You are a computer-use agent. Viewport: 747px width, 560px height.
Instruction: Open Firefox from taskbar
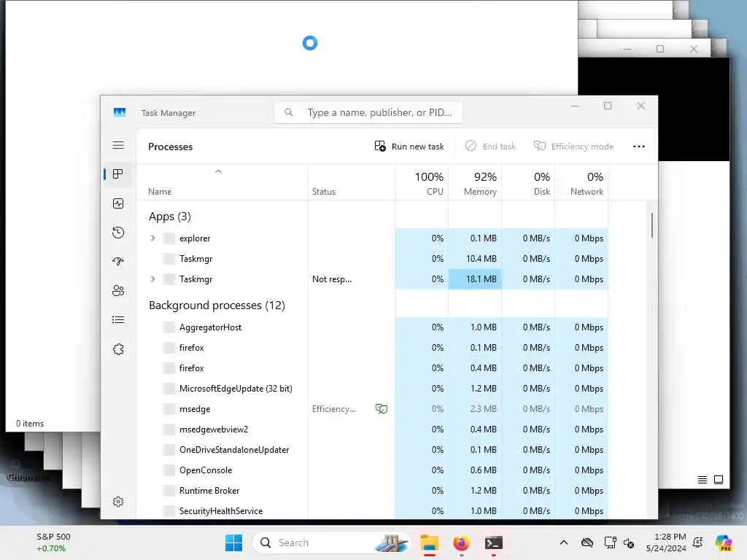[461, 542]
